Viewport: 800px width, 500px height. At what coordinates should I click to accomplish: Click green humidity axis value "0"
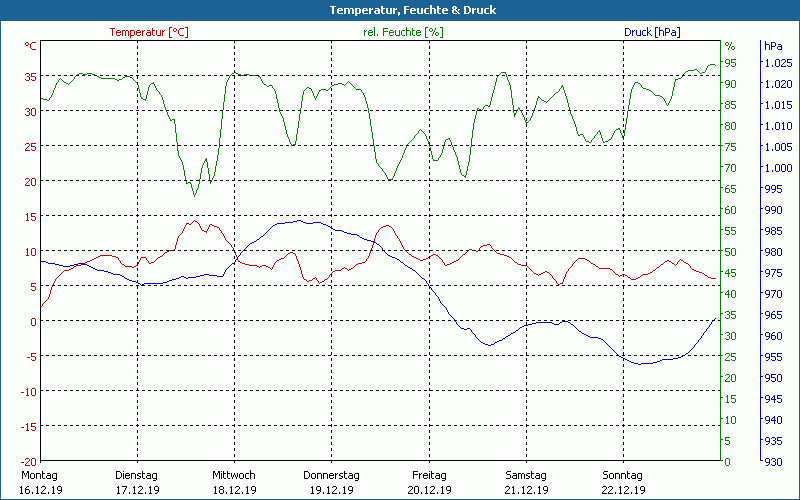click(728, 462)
